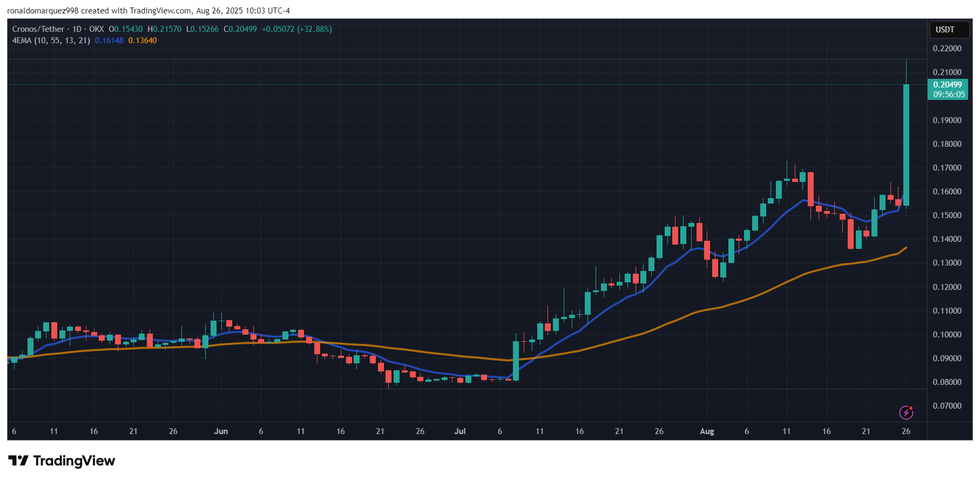Click the purple lightning bolt event icon
The height and width of the screenshot is (481, 980).
point(906,412)
